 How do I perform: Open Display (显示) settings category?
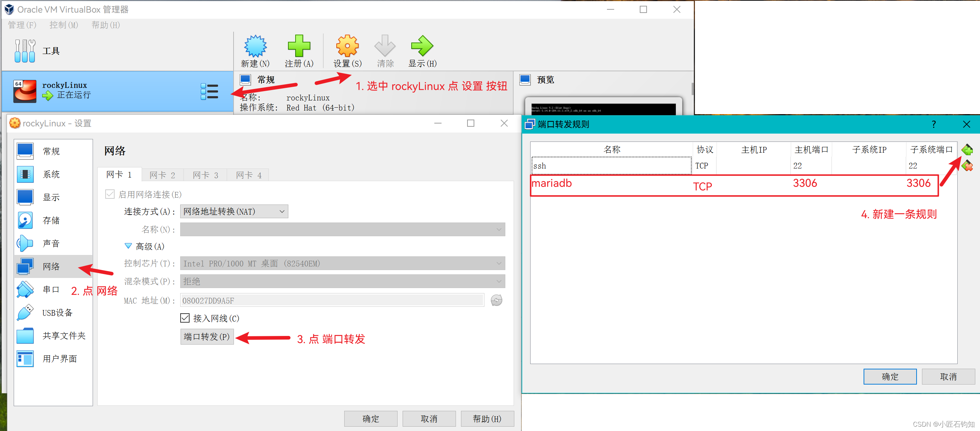[x=53, y=197]
